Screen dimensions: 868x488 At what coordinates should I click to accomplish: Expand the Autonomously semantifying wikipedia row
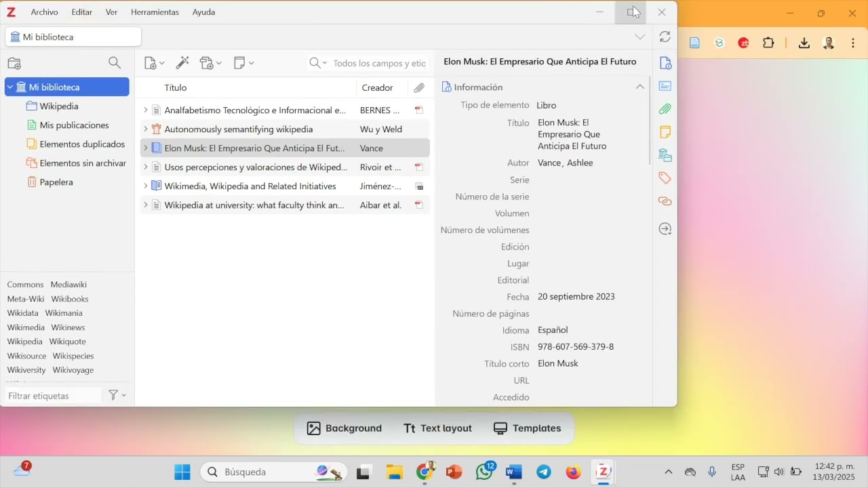(145, 129)
